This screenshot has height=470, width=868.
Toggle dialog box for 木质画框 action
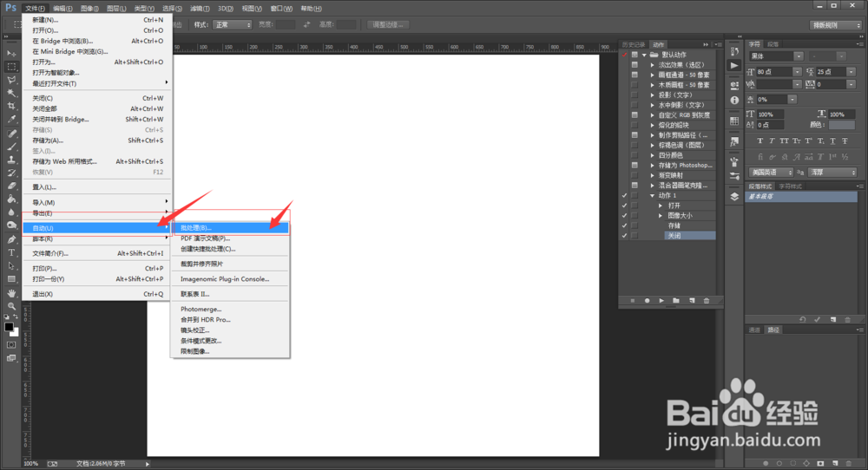click(635, 85)
